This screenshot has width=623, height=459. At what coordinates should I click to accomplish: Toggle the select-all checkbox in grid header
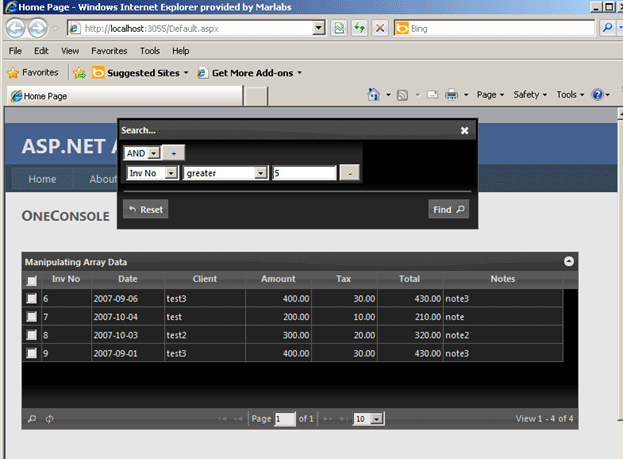coord(32,281)
